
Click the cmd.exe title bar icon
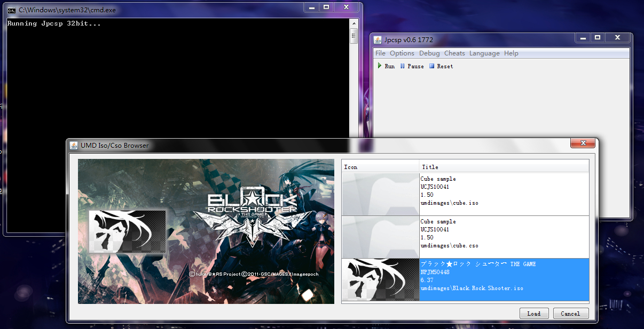(11, 10)
